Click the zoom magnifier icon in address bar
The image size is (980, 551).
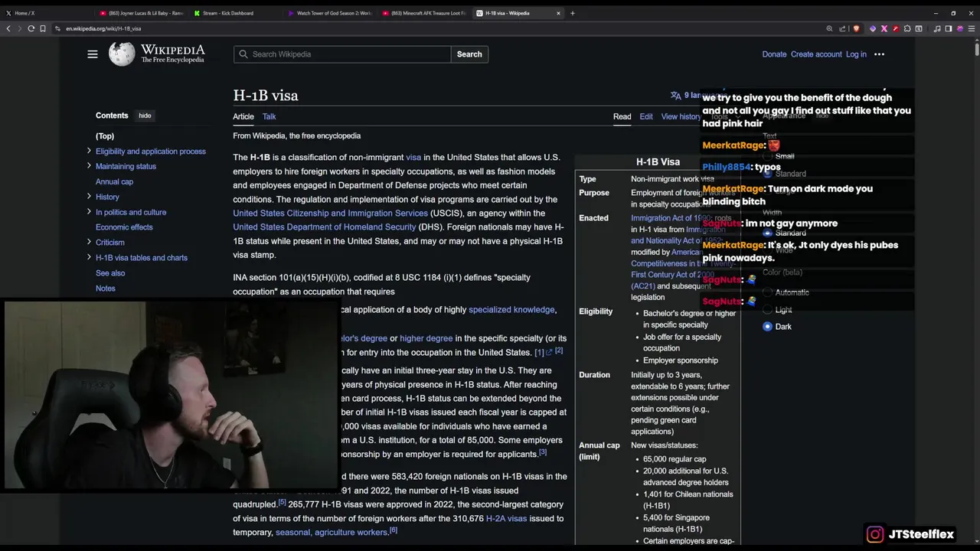(x=829, y=28)
